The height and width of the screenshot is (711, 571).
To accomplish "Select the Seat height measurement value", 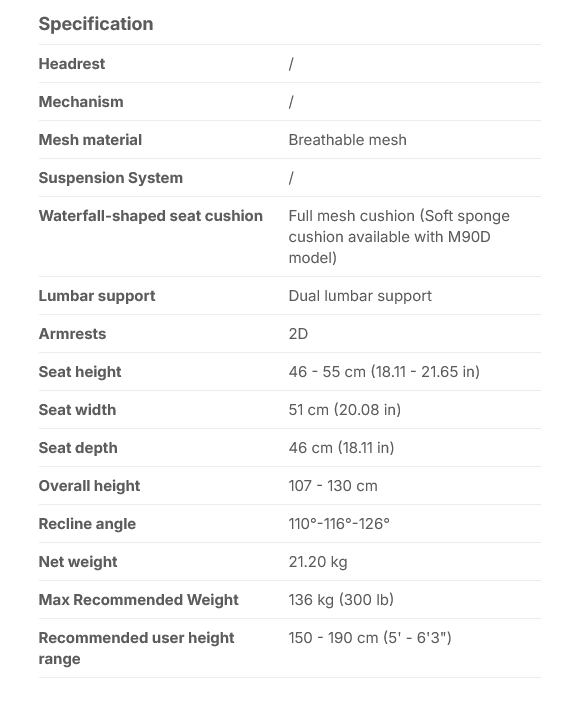I will (x=384, y=372).
